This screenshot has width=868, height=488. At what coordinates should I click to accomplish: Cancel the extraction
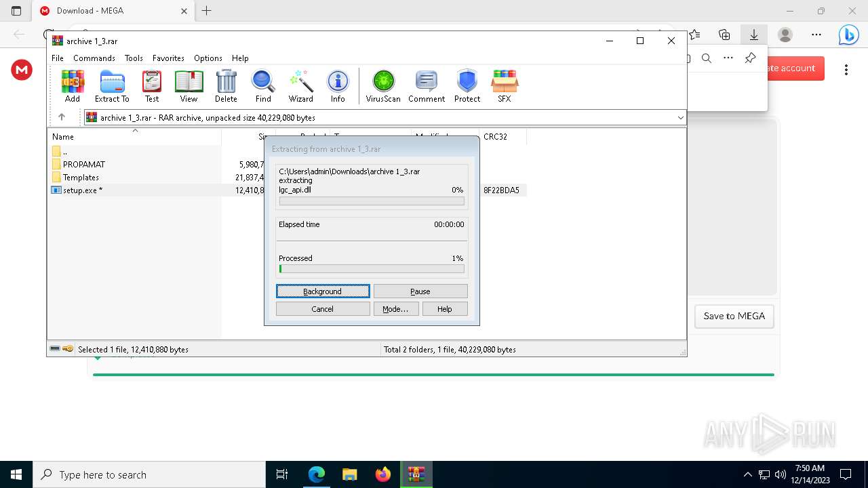point(323,309)
